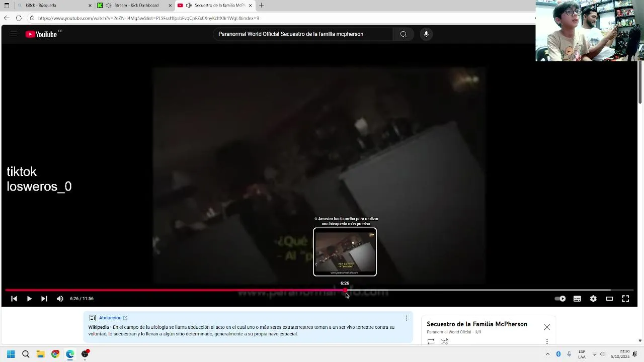
Task: Mute the YouTube tab audio speaker icon
Action: [189, 6]
